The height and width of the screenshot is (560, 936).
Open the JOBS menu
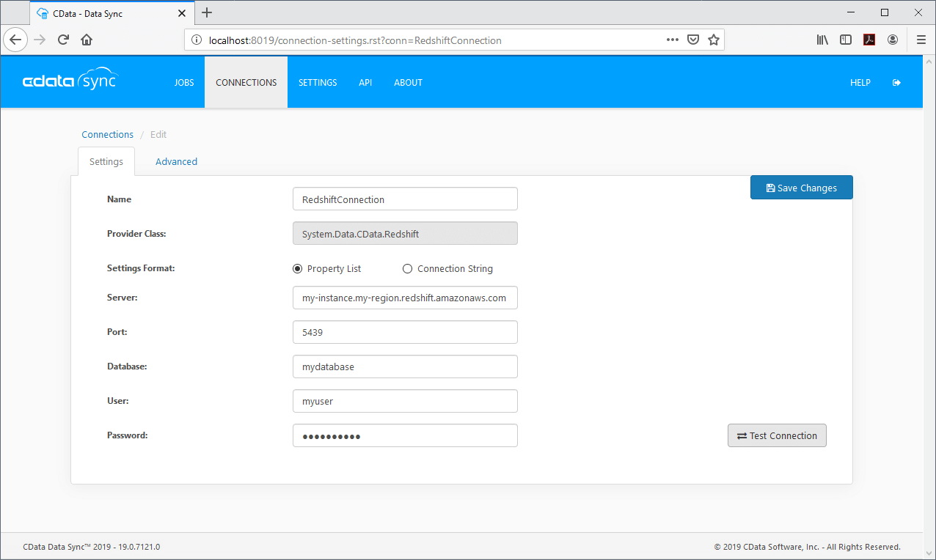click(x=184, y=83)
